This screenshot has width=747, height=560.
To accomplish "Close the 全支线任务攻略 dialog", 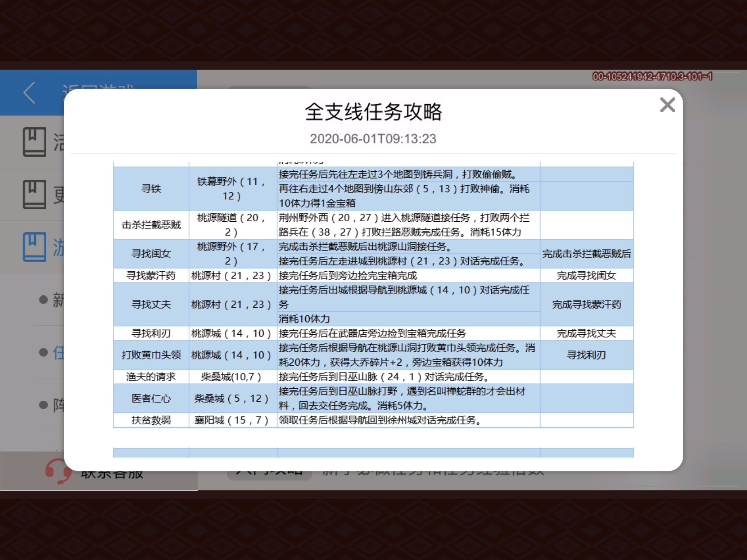I will tap(667, 105).
